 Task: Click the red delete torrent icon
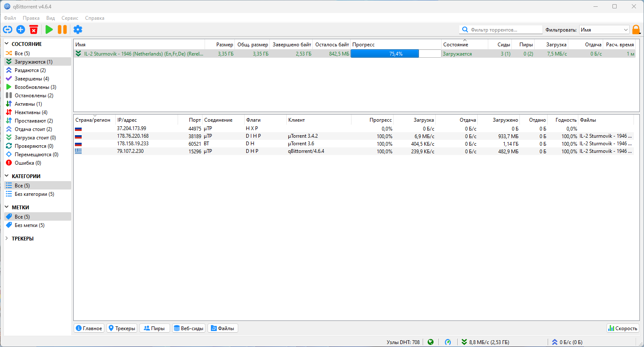pyautogui.click(x=34, y=29)
